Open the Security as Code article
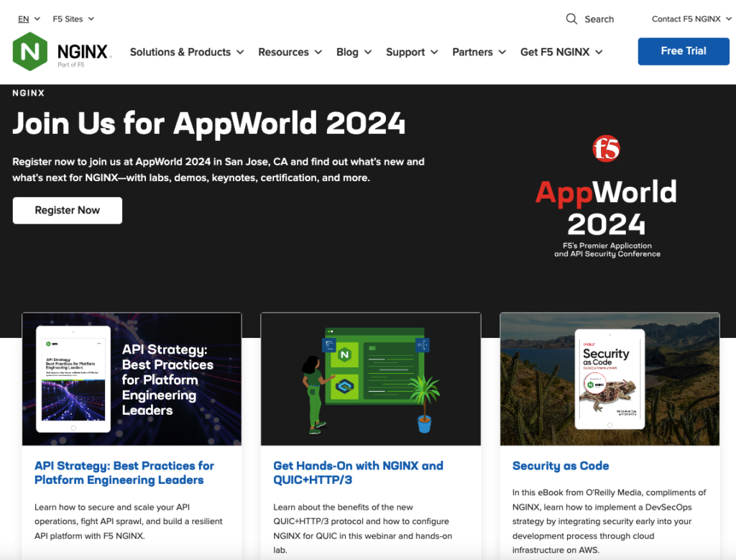The image size is (736, 560). click(x=561, y=466)
